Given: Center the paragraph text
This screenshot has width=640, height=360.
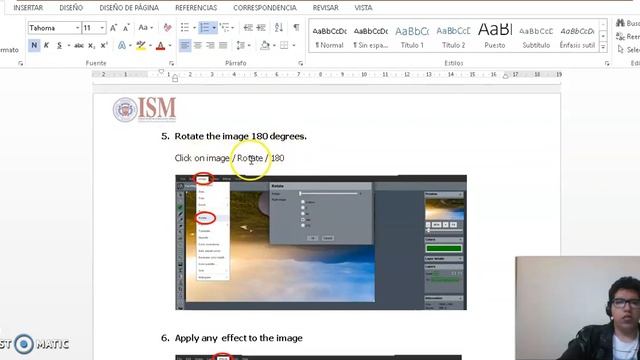Looking at the screenshot, I should [x=198, y=45].
